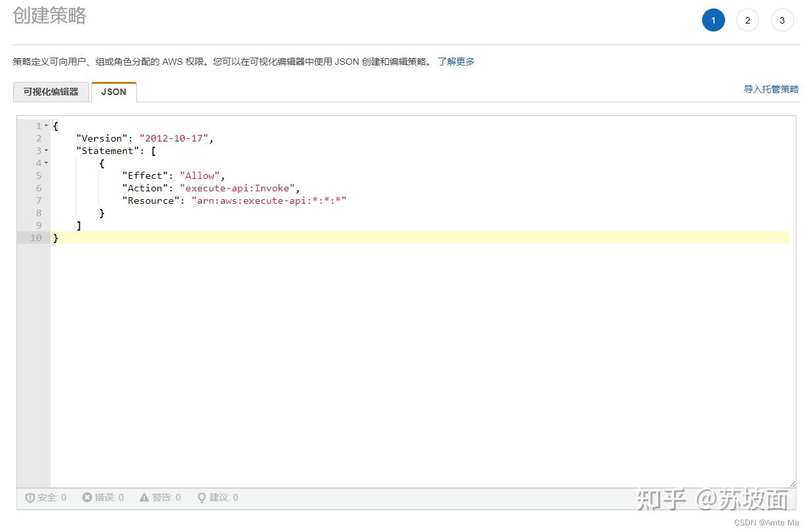Viewport: 809px width, 532px height.
Task: Collapse the Statement array fold on line 3
Action: [46, 150]
